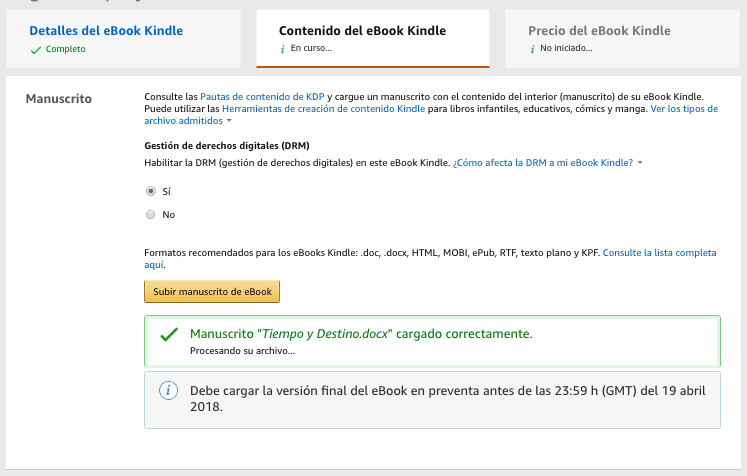This screenshot has height=476, width=747.
Task: Click Subir manuscrito de eBook button
Action: pyautogui.click(x=212, y=292)
